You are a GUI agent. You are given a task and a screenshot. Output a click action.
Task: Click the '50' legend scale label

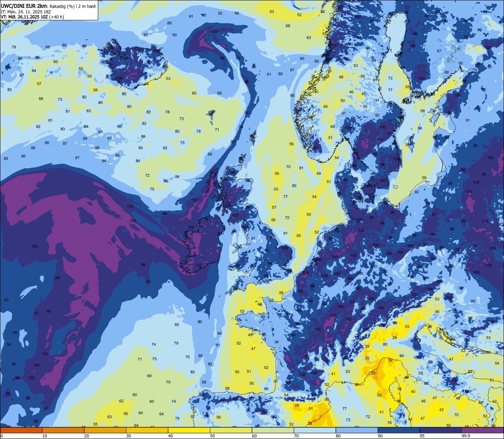(x=212, y=436)
